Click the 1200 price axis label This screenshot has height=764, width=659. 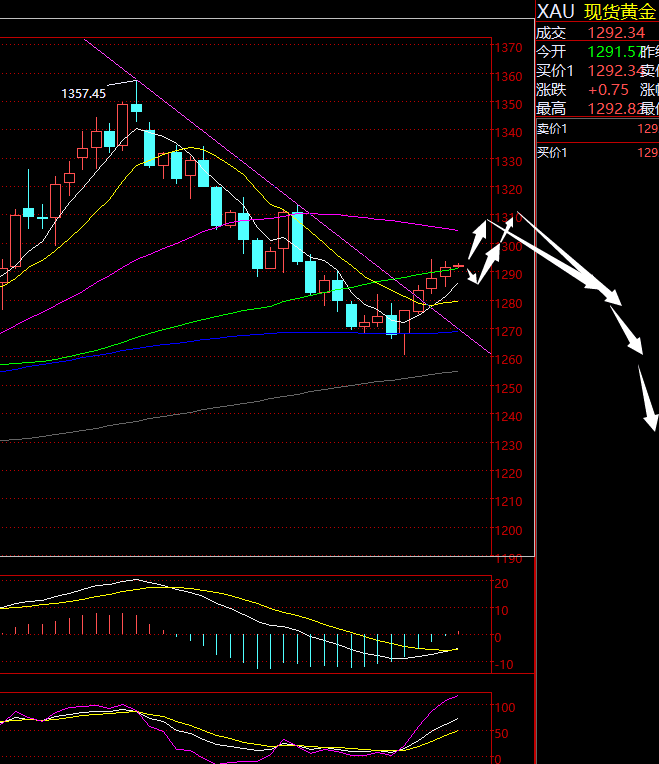coord(508,531)
